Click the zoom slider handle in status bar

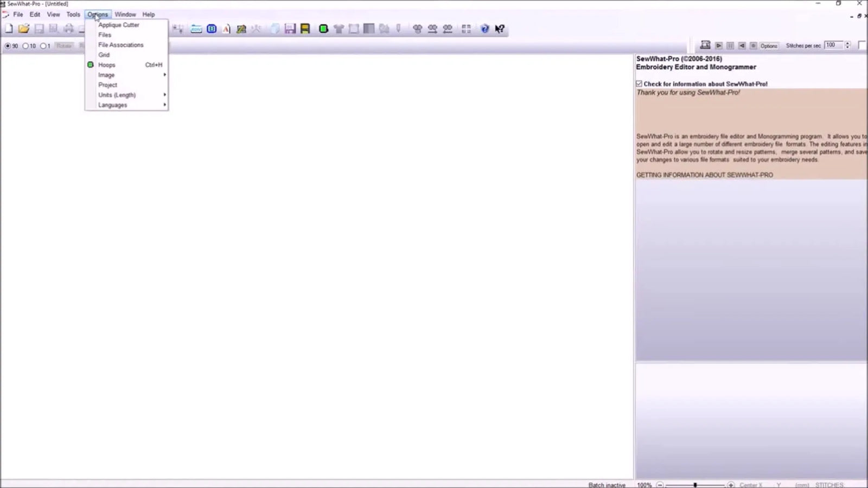coord(695,485)
